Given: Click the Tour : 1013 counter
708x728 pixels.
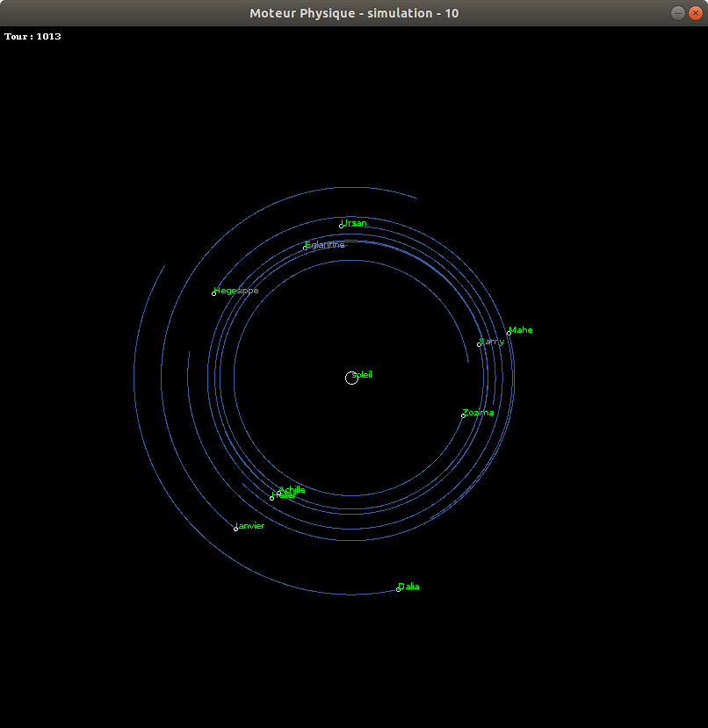Looking at the screenshot, I should point(33,37).
